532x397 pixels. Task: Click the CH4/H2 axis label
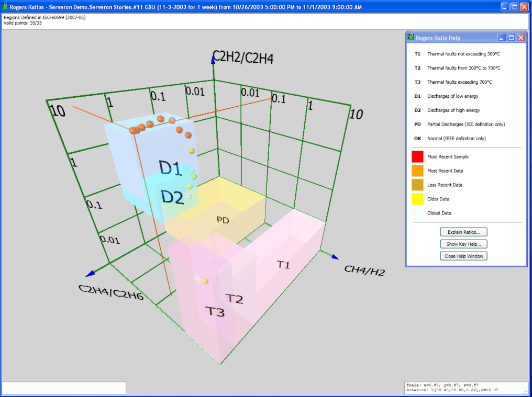[365, 270]
